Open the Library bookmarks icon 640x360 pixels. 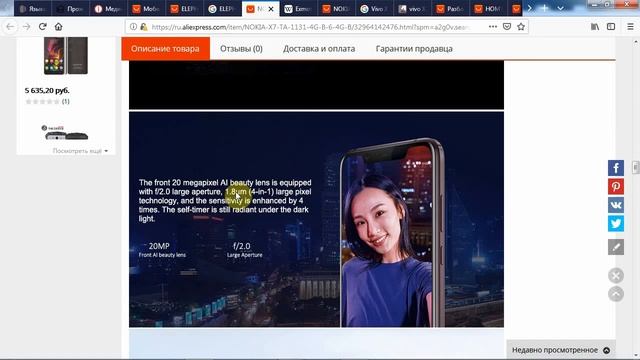595,27
